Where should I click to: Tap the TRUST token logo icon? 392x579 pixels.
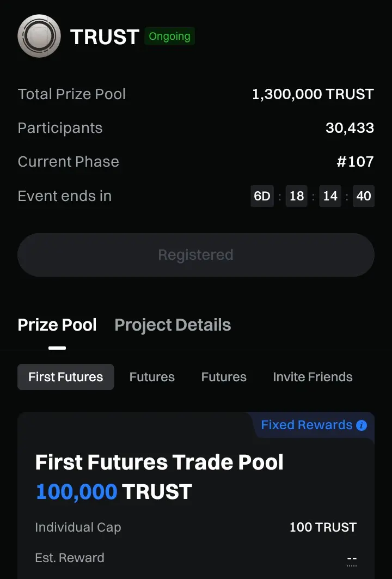tap(39, 36)
